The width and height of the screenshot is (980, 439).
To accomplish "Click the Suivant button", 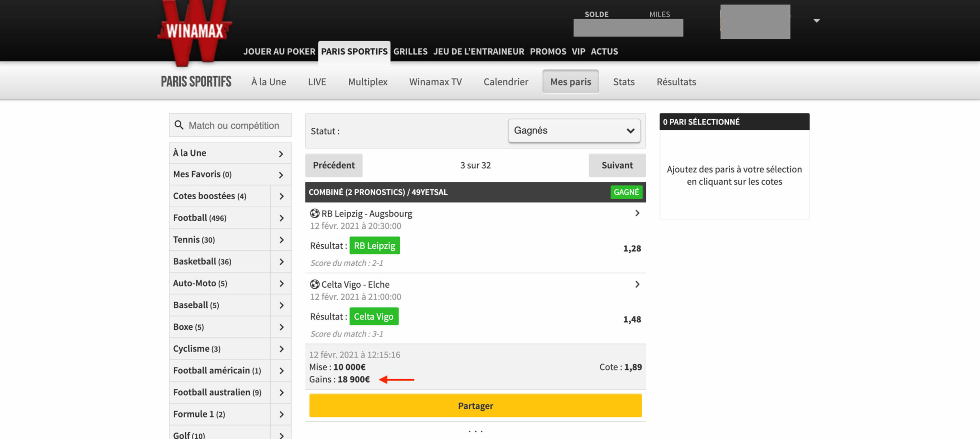I will point(617,165).
